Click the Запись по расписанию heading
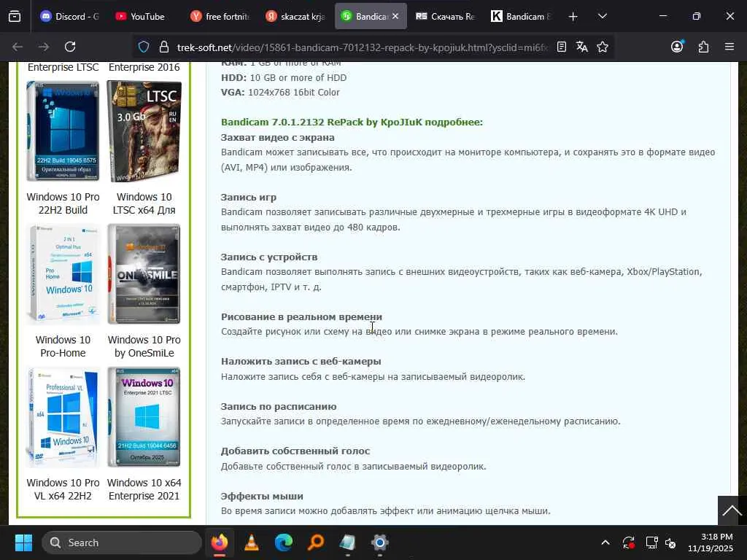 pos(278,406)
